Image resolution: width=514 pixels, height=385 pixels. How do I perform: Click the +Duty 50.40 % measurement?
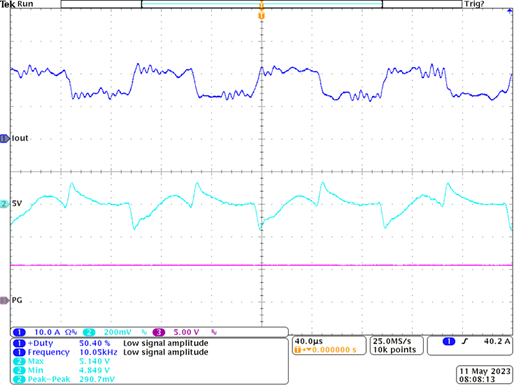62,343
